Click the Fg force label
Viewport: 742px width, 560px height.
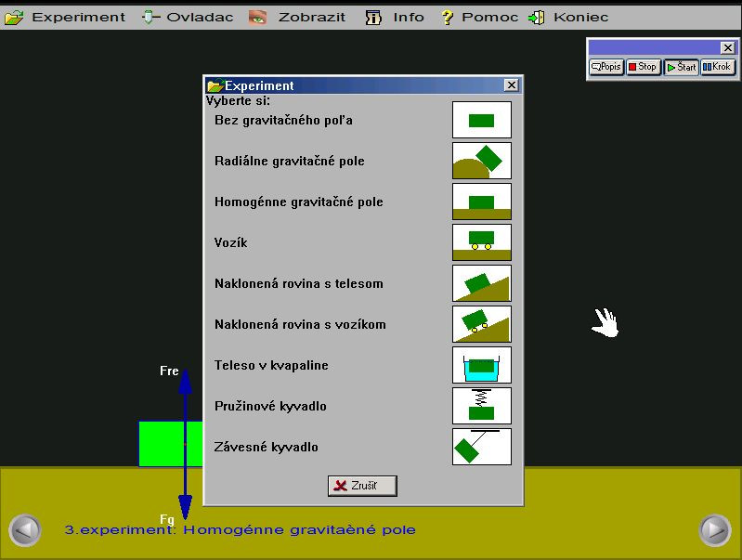(166, 519)
